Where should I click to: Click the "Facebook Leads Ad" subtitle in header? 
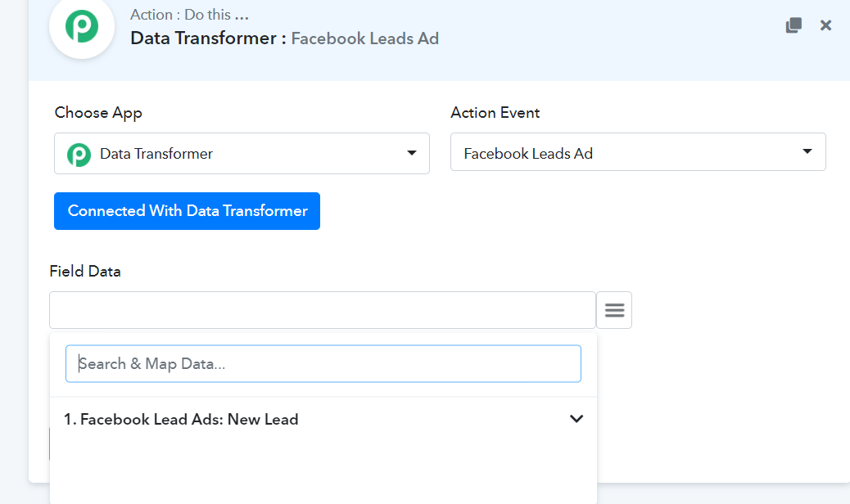click(365, 38)
